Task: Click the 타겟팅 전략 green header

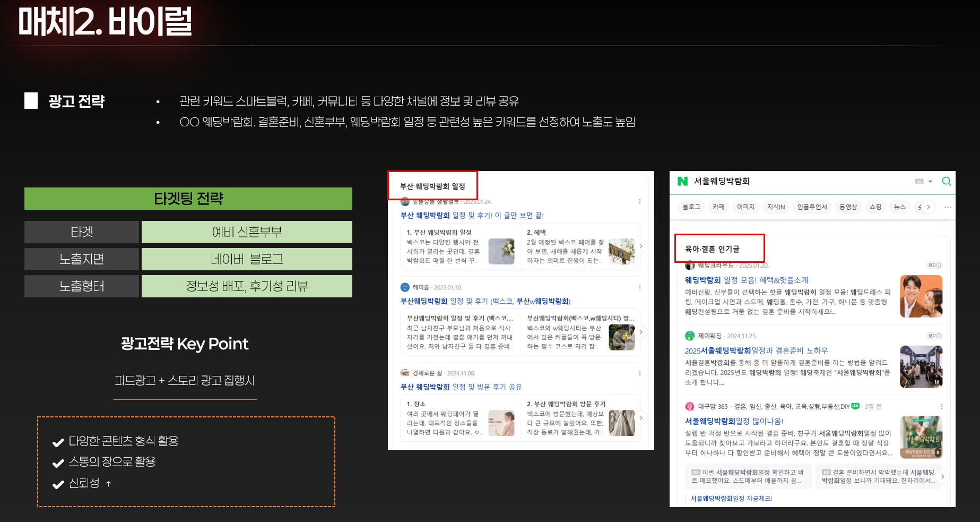Action: coord(188,199)
